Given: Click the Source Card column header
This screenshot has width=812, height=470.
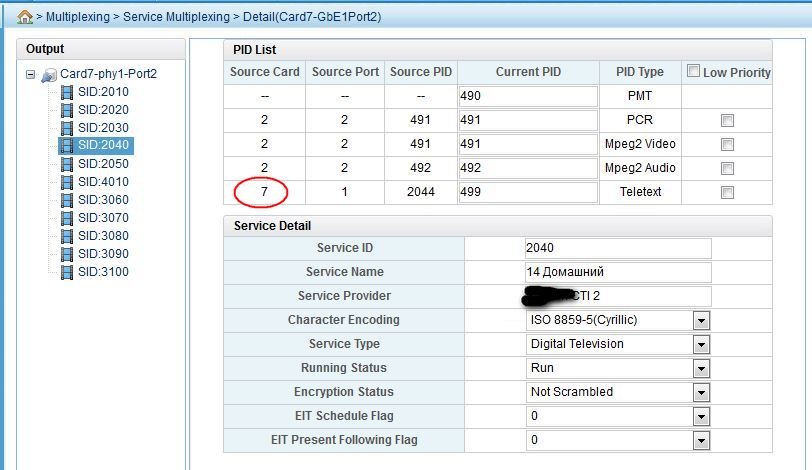Looking at the screenshot, I should 265,72.
